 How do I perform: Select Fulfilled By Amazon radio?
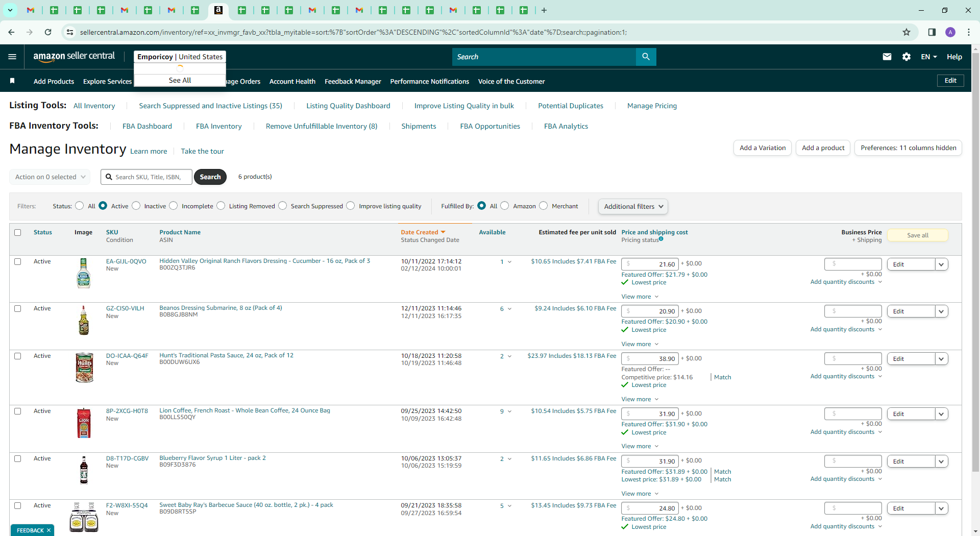coord(505,206)
